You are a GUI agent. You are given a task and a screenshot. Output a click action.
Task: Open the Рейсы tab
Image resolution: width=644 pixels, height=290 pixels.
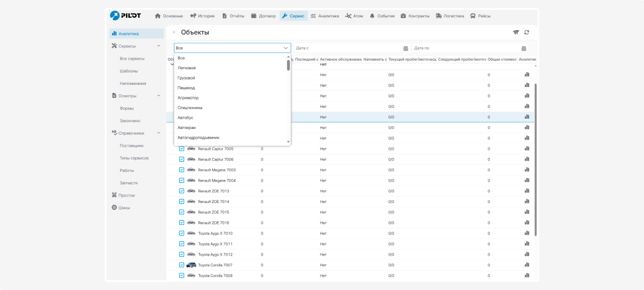tap(481, 16)
